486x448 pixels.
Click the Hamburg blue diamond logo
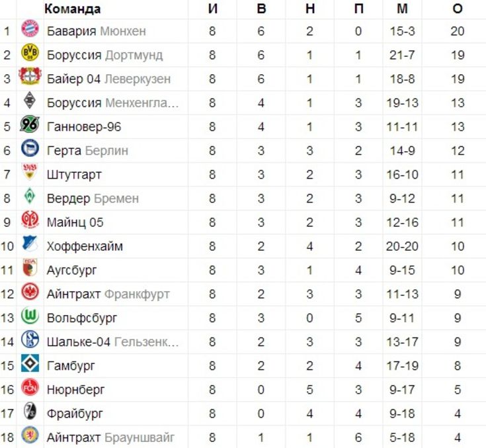point(30,363)
